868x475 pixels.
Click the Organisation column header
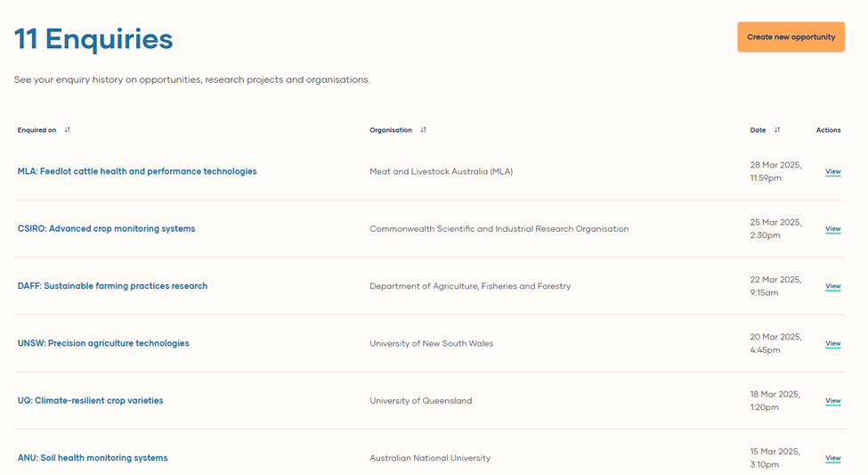pos(391,130)
